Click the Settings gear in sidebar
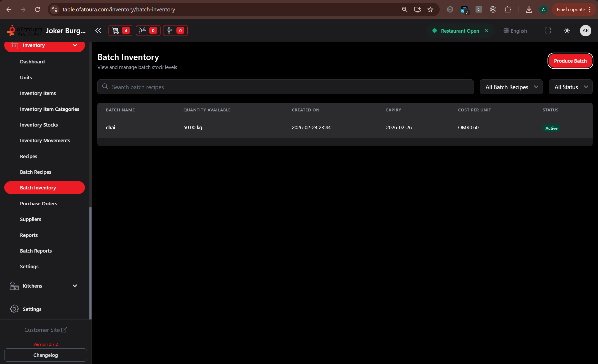Screen dimensions: 598x364 coord(14,309)
